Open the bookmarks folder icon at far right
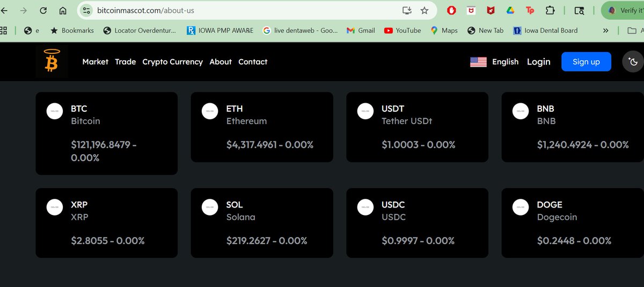 (x=632, y=31)
